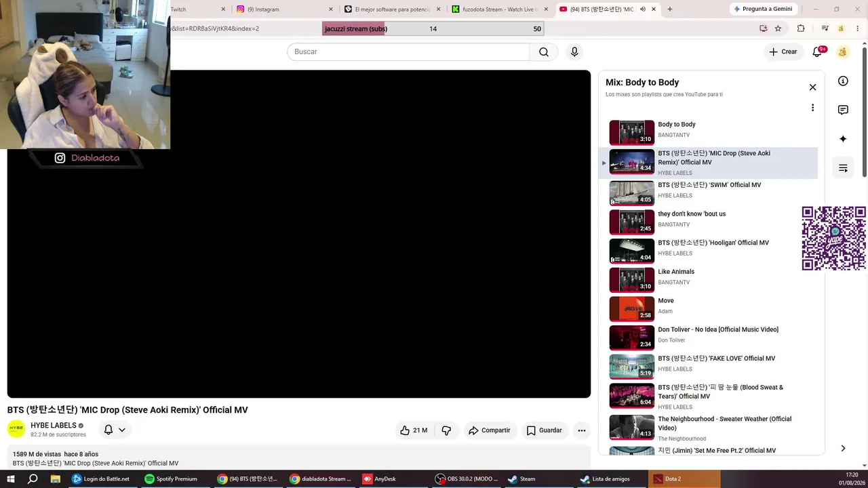Open the HYBE LABELS channel link
This screenshot has width=868, height=488.
pos(54,426)
